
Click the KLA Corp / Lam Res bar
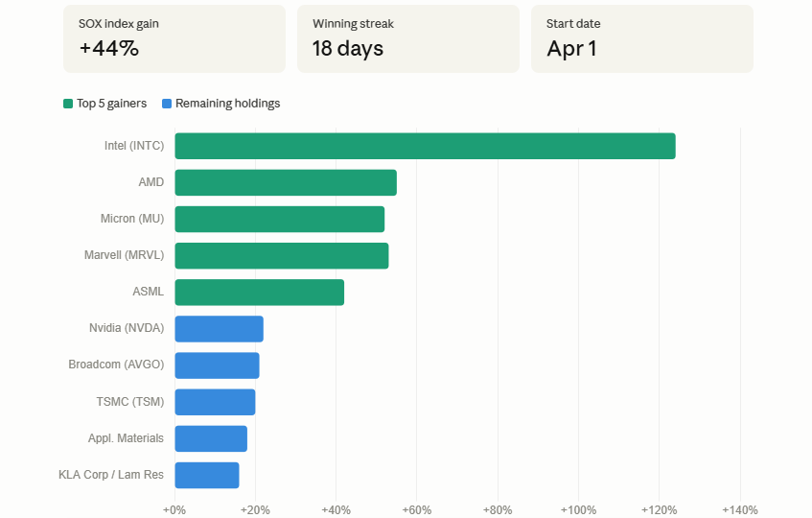(207, 475)
